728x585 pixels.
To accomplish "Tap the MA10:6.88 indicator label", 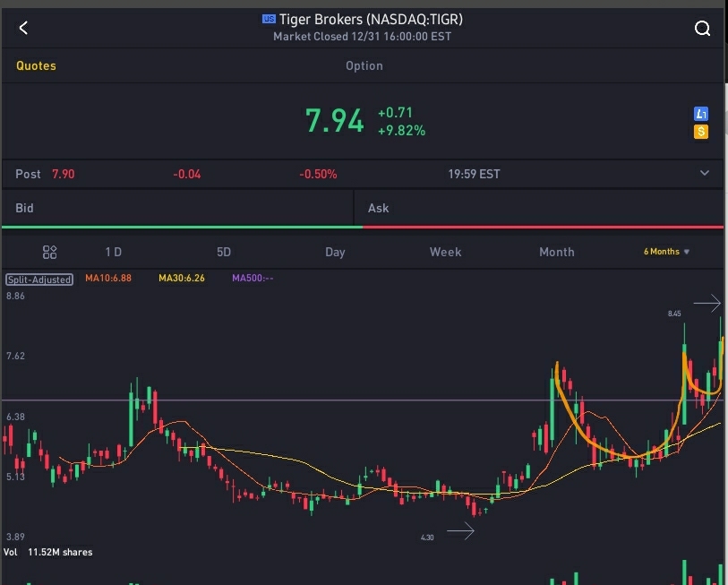I will coord(108,278).
